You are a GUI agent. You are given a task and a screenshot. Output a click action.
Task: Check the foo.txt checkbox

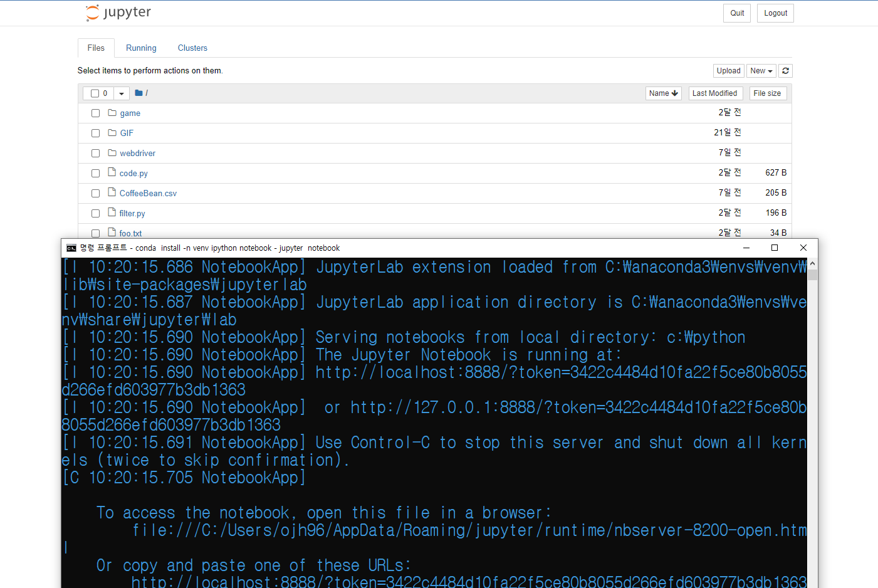point(95,233)
